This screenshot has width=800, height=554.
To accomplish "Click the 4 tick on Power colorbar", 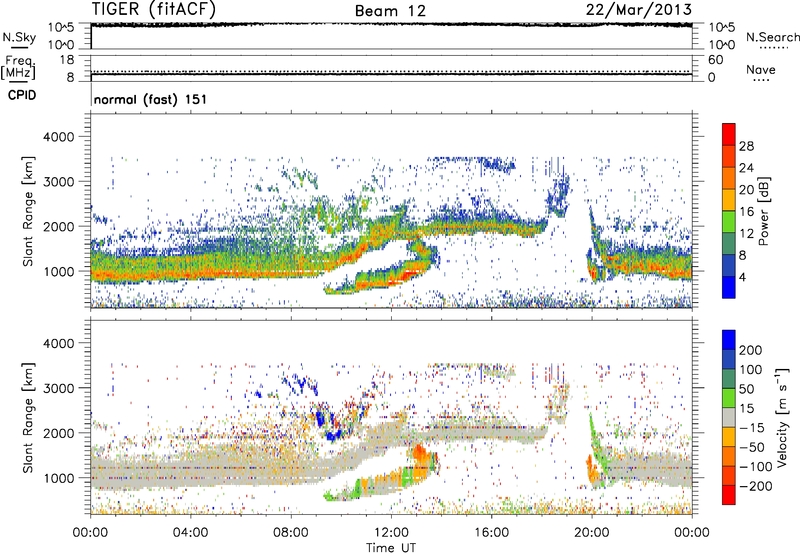I will (743, 277).
